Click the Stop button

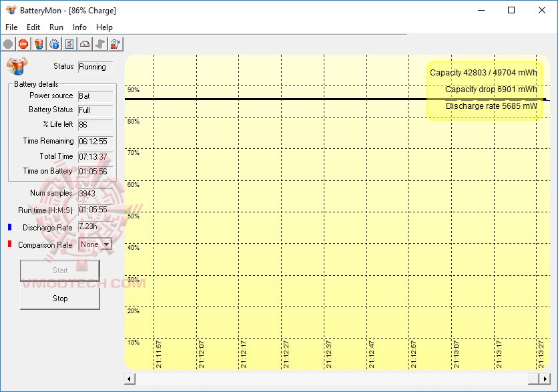(60, 299)
